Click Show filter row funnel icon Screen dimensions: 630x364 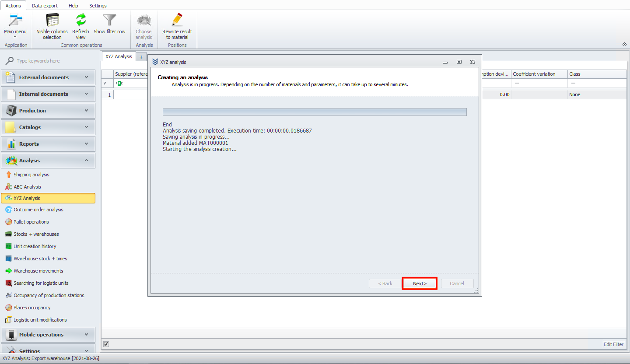tap(109, 20)
